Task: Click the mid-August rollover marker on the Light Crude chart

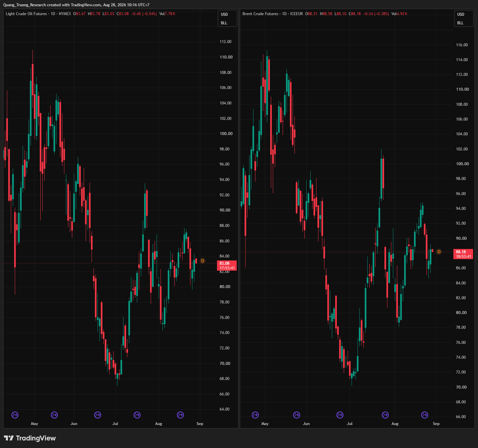Action: point(180,415)
